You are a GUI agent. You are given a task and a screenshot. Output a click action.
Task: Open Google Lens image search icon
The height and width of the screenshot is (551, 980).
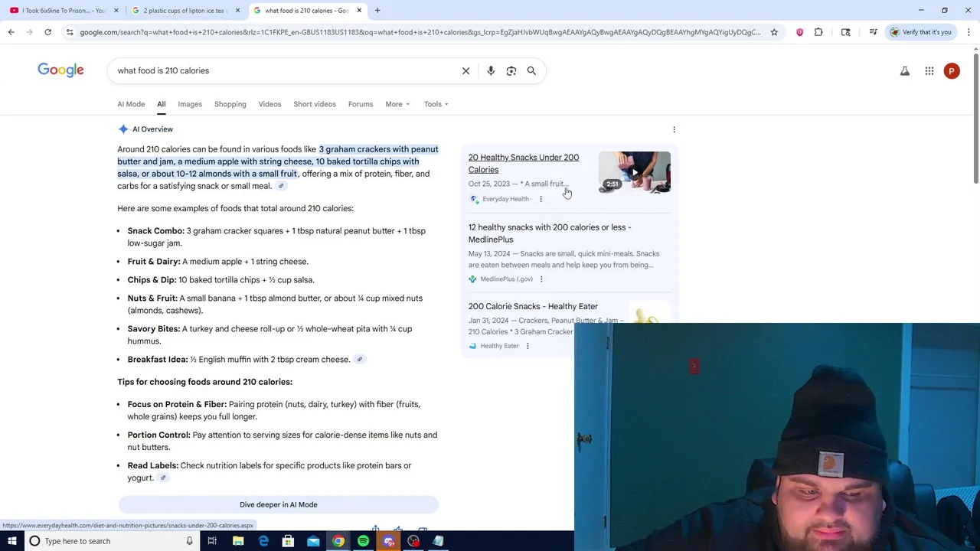pyautogui.click(x=511, y=70)
